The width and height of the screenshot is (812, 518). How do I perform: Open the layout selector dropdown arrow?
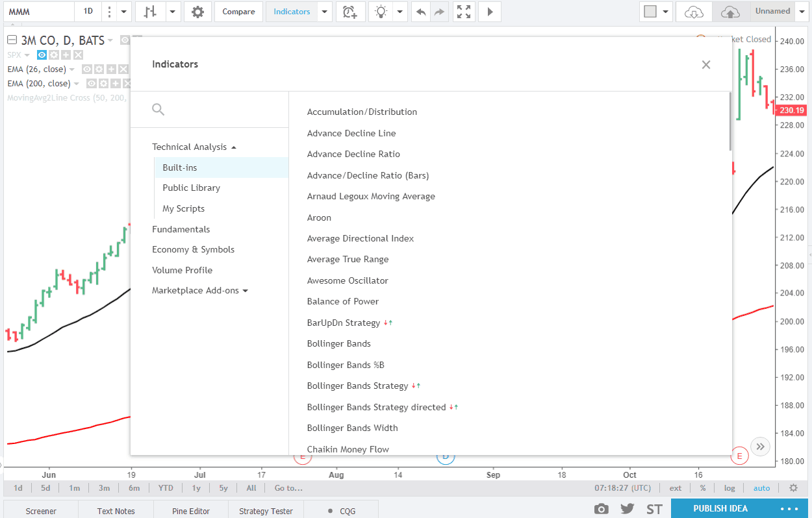tap(666, 12)
